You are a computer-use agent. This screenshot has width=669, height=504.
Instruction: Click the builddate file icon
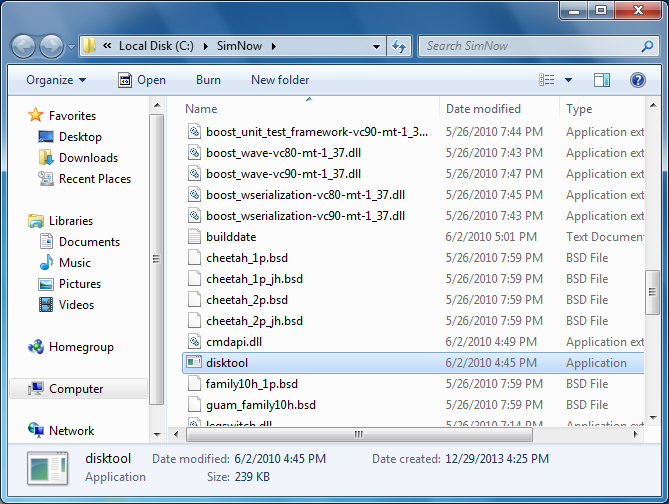tap(194, 237)
